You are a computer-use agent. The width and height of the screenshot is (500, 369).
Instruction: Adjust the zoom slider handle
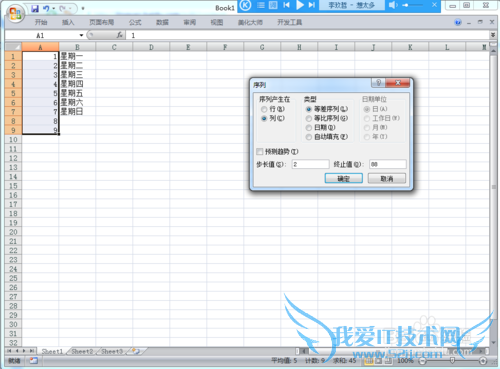coord(452,361)
